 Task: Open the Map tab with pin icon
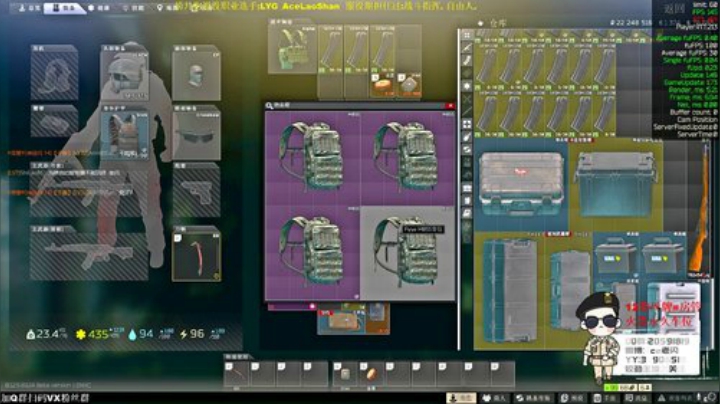click(x=168, y=7)
